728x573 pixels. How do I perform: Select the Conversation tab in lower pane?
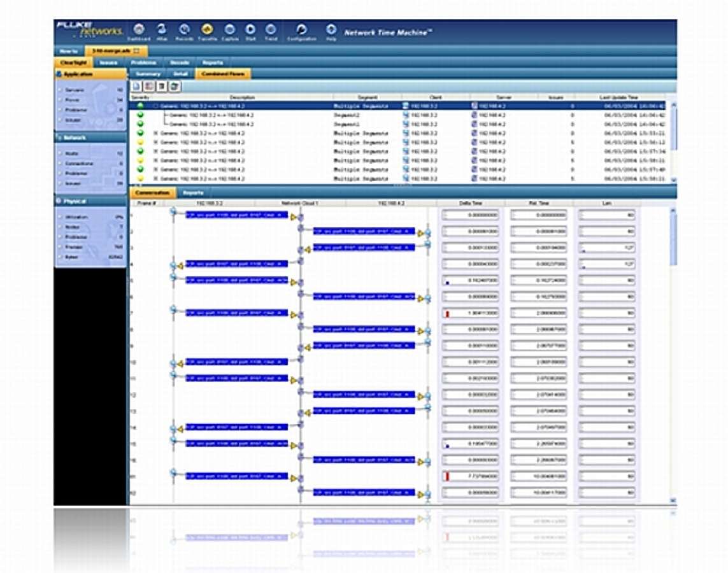pos(152,192)
